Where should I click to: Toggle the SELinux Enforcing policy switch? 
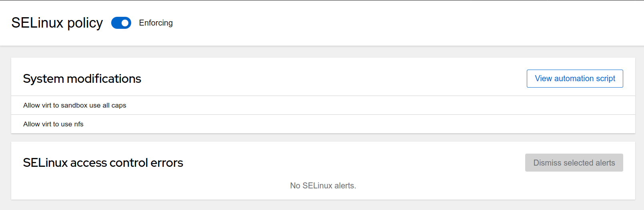tap(121, 23)
